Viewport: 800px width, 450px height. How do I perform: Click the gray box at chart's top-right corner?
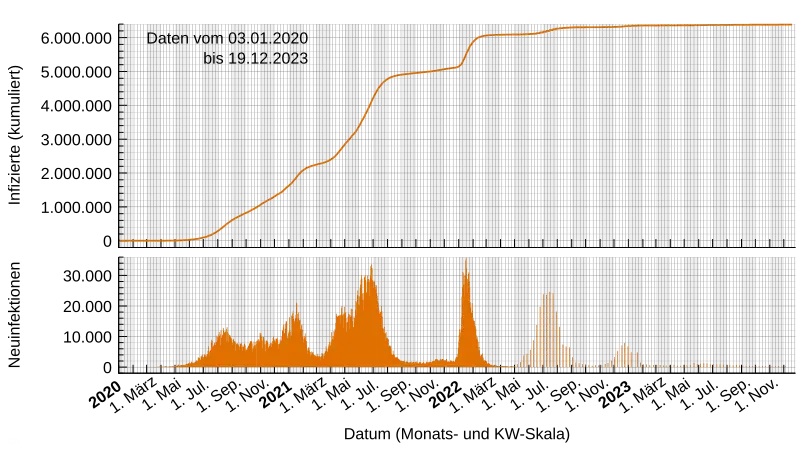(762, 21)
